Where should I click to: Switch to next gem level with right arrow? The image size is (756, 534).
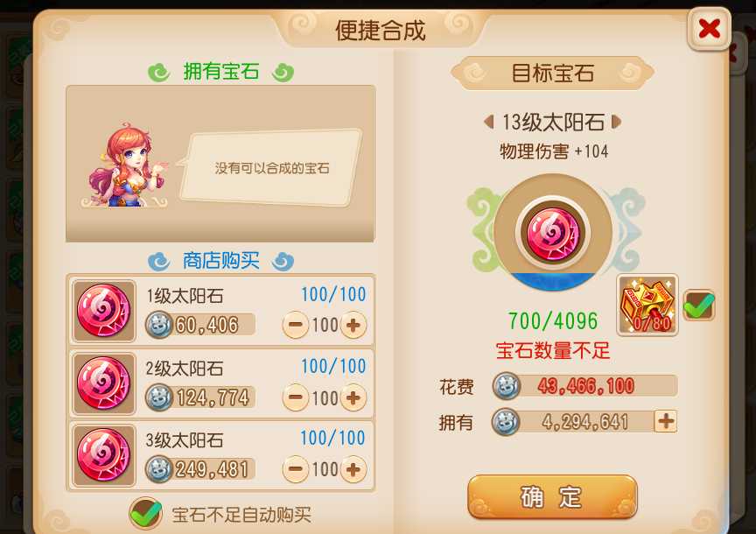tap(616, 122)
